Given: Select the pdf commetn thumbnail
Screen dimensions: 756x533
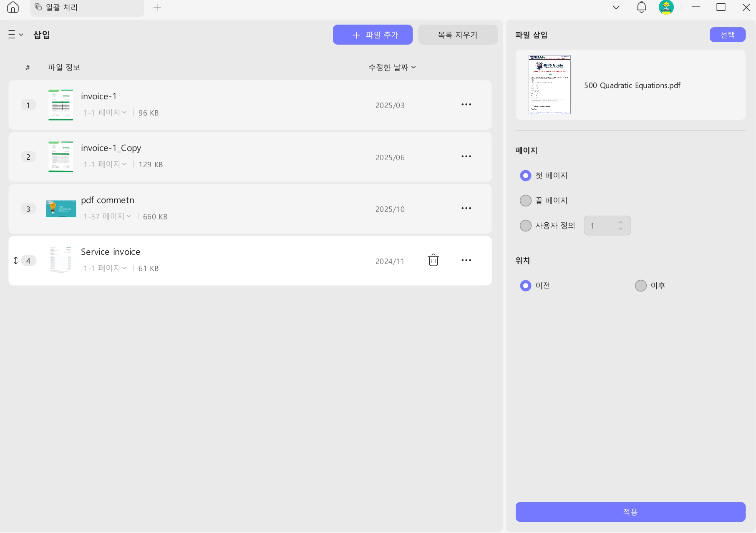Looking at the screenshot, I should click(x=61, y=209).
